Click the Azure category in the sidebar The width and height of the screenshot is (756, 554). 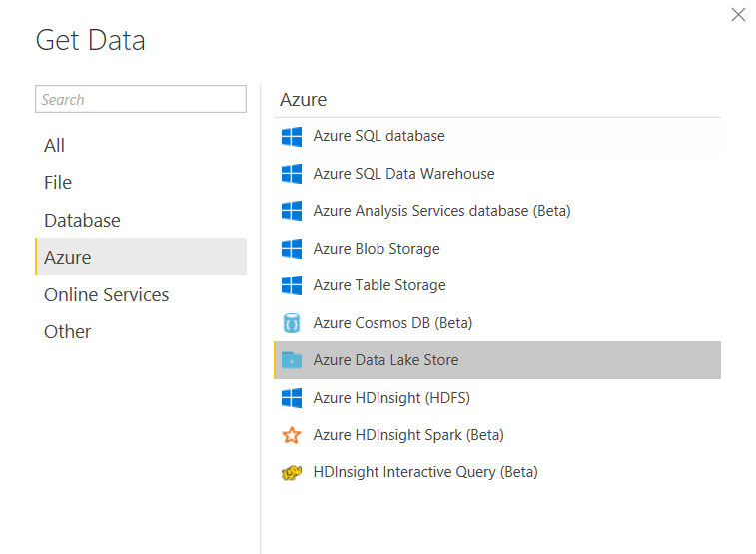(x=68, y=258)
